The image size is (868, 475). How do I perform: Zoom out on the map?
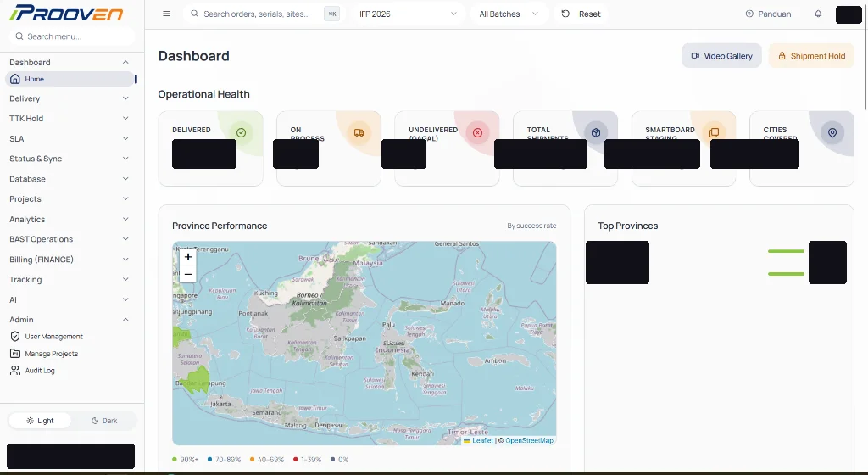pyautogui.click(x=188, y=274)
